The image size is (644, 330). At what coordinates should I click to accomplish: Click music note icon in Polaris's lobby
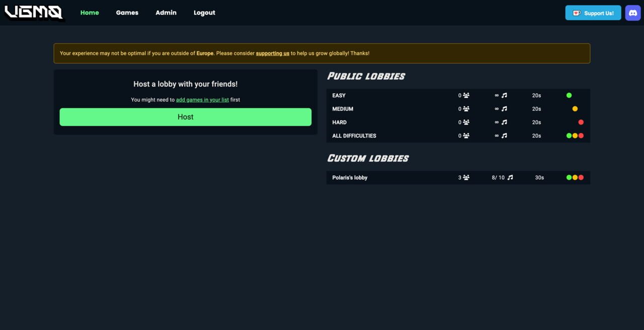pyautogui.click(x=510, y=177)
